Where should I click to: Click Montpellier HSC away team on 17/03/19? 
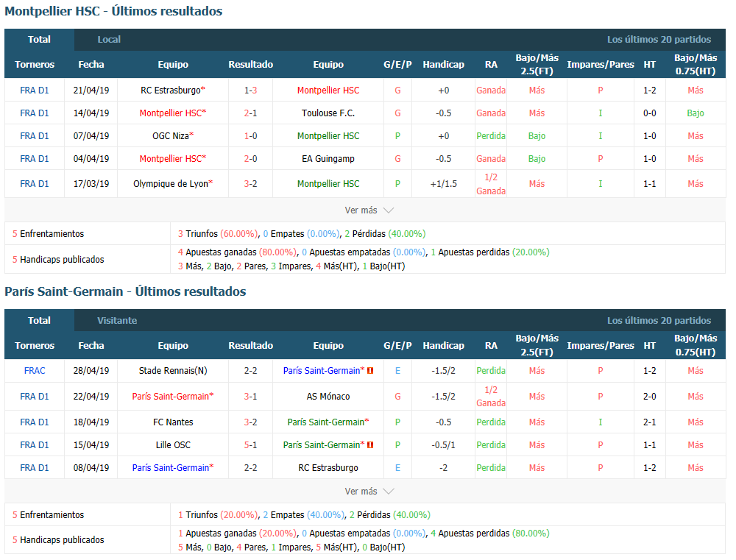(328, 184)
